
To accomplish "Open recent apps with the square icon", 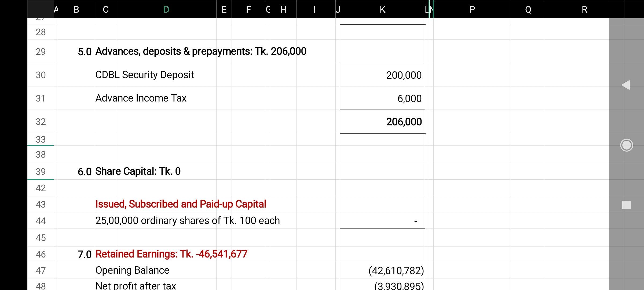I will 626,205.
